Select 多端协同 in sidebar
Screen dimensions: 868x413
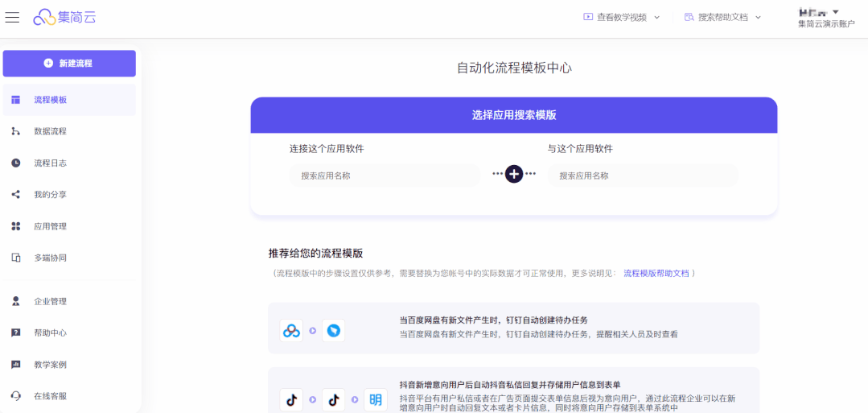pyautogui.click(x=69, y=258)
